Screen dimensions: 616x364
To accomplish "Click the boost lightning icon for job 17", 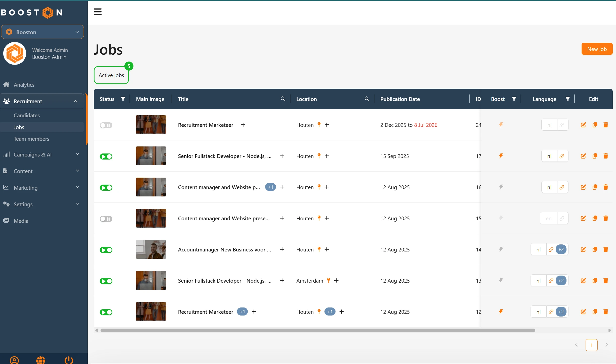I will (501, 156).
